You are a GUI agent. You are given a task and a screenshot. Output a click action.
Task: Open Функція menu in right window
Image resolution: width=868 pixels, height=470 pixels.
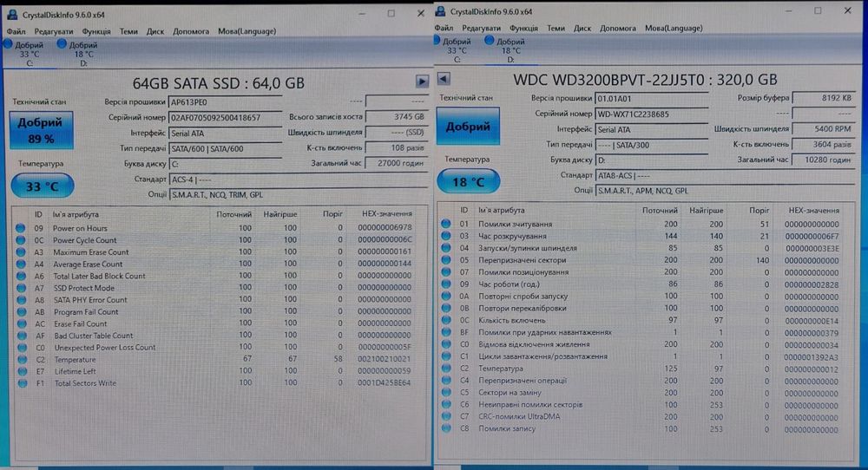(x=523, y=29)
